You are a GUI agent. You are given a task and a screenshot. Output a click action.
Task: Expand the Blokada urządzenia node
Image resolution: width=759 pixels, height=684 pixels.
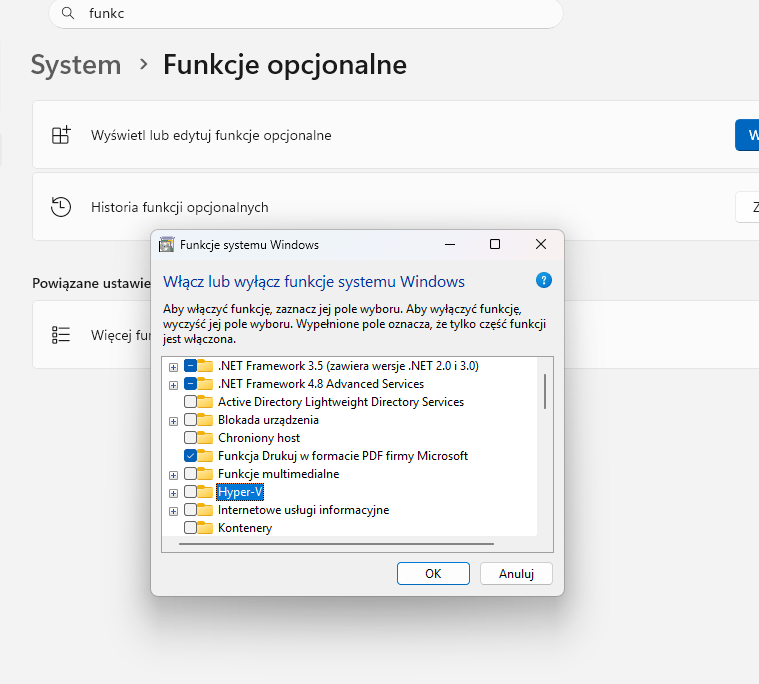click(174, 420)
